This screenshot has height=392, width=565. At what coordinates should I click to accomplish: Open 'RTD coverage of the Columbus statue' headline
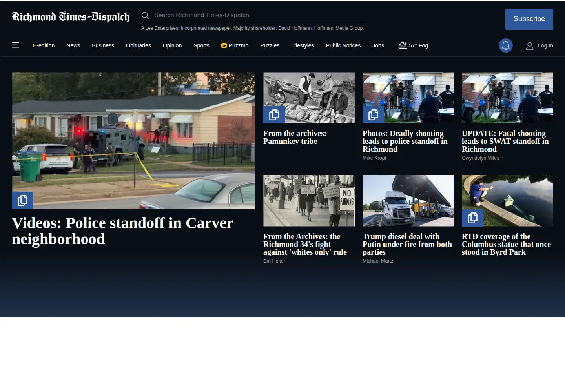click(x=507, y=244)
